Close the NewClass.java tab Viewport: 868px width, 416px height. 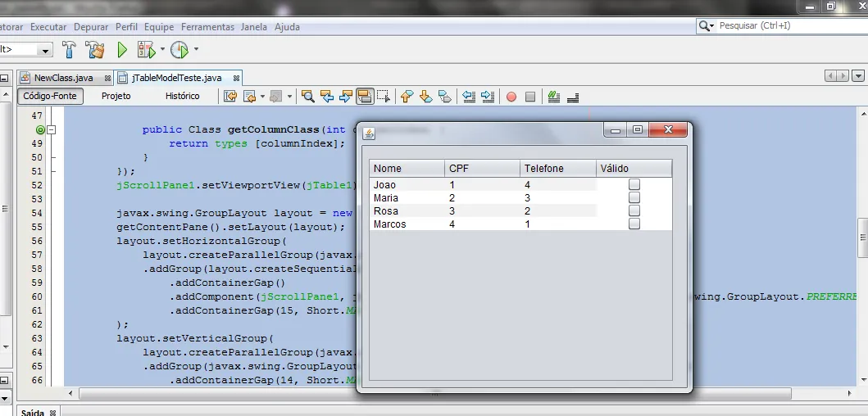tap(107, 78)
